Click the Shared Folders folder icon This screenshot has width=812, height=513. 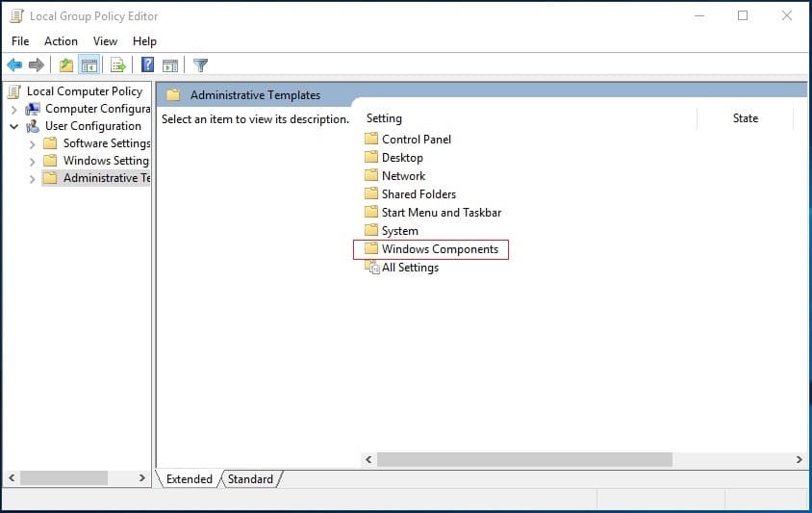tap(371, 193)
